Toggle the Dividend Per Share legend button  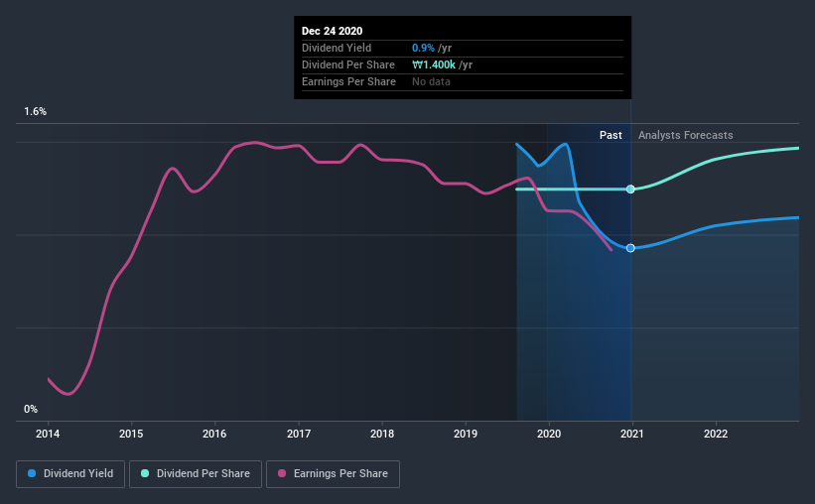pyautogui.click(x=196, y=474)
